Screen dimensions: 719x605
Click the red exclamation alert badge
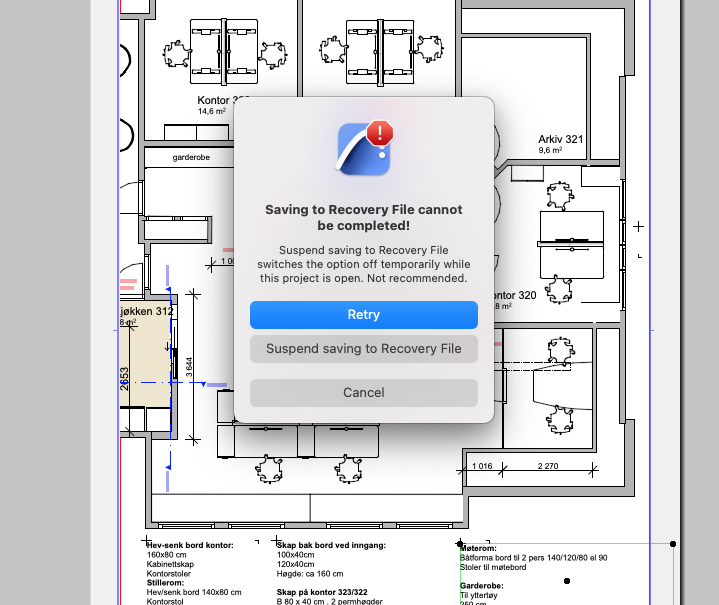[380, 133]
